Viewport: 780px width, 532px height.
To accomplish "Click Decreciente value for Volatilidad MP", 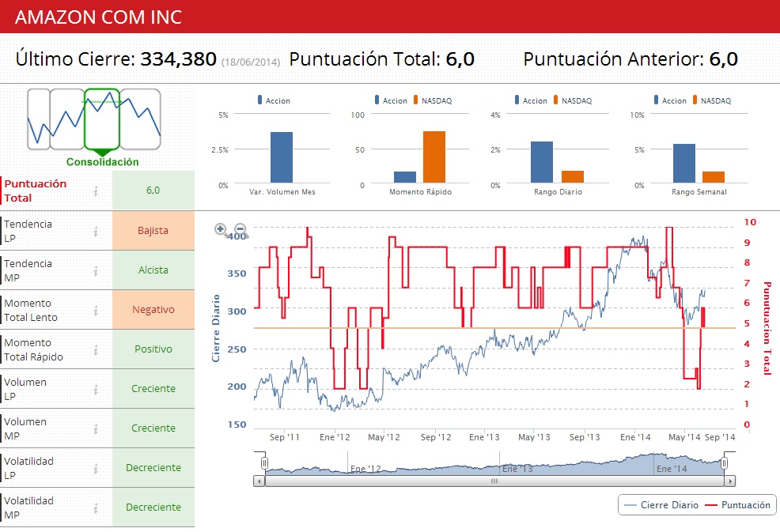I will [x=153, y=507].
